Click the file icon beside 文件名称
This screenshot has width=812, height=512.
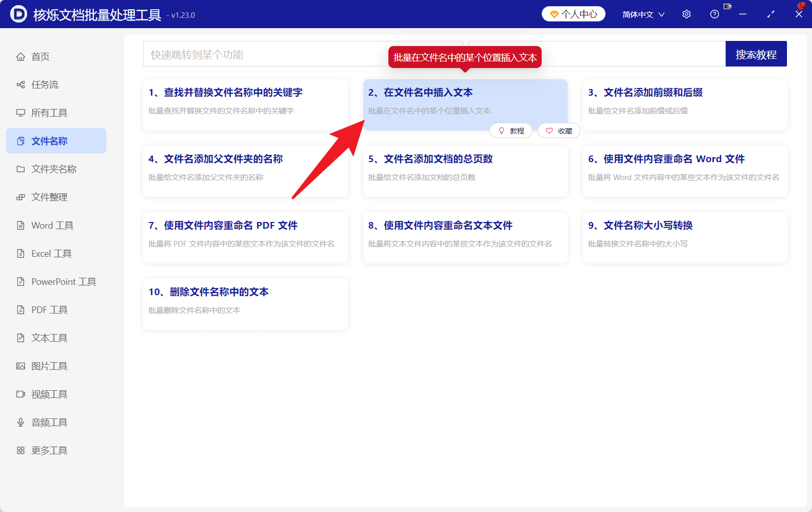[20, 141]
